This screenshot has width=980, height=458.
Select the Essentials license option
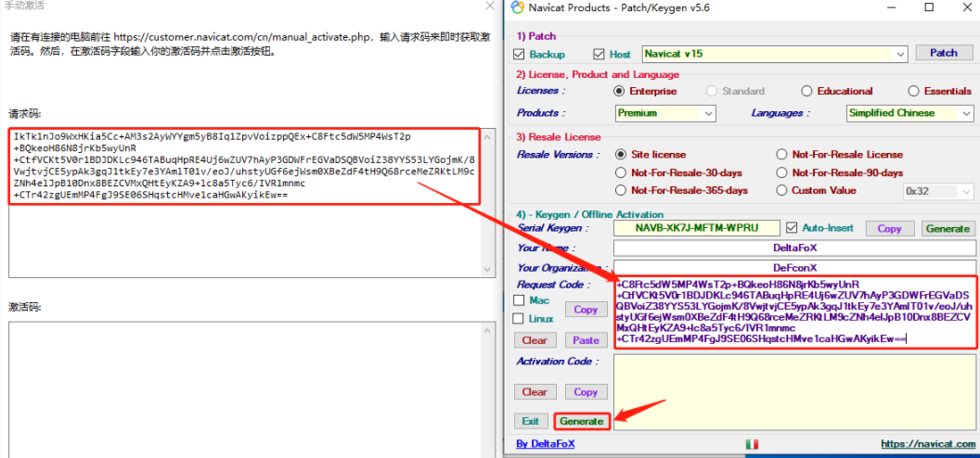(914, 91)
